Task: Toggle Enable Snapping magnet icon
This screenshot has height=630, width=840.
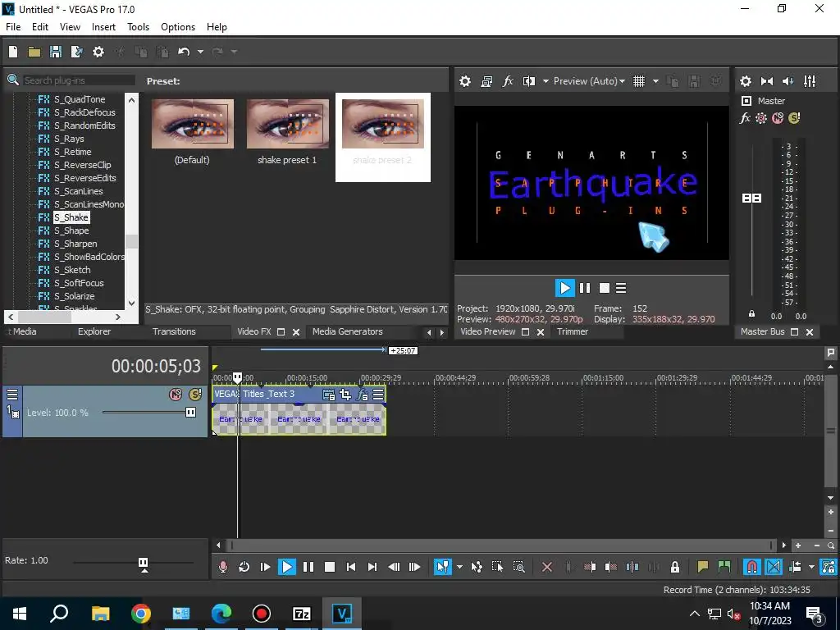Action: tap(752, 567)
